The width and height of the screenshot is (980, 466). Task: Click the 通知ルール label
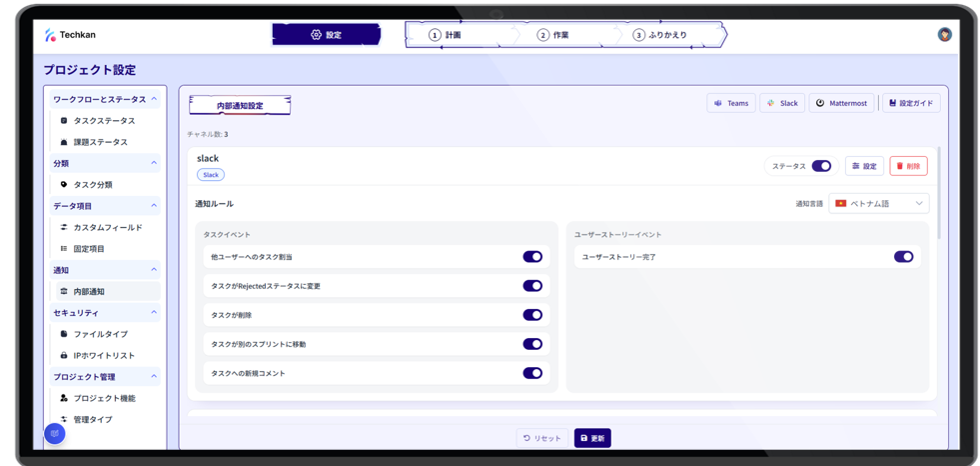(x=215, y=204)
